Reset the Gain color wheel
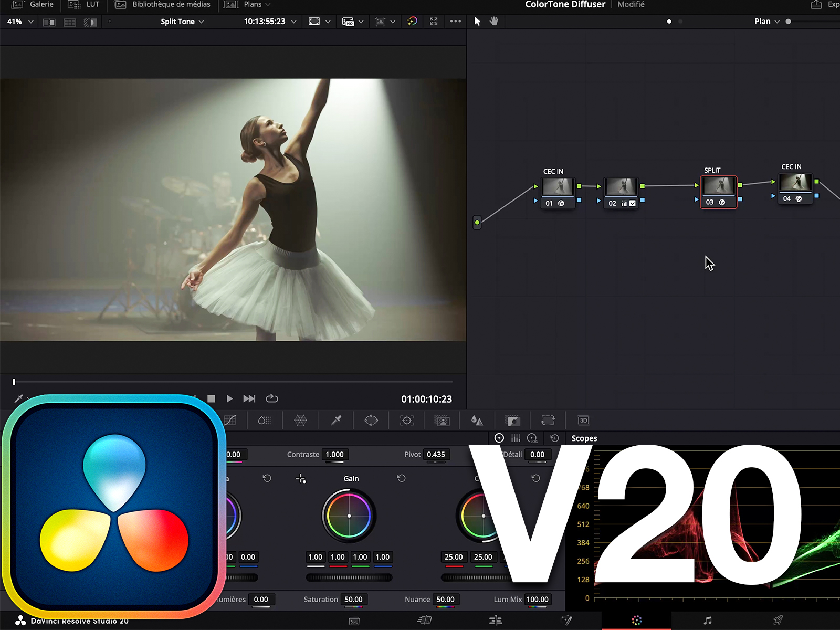Viewport: 840px width, 630px height. [401, 478]
